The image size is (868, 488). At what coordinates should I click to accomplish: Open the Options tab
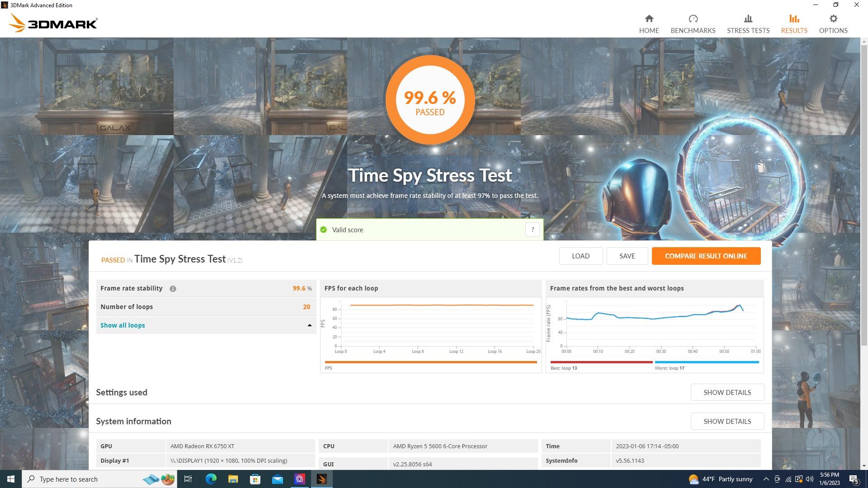pos(833,24)
